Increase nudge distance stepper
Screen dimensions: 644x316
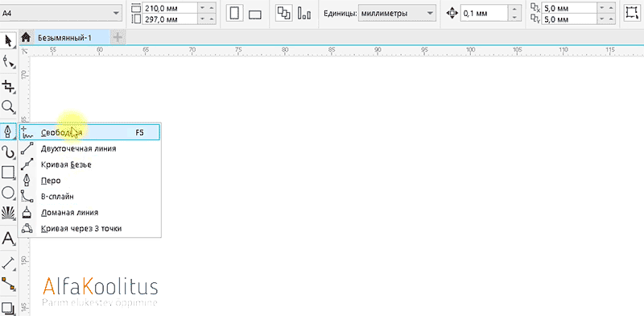point(514,9)
